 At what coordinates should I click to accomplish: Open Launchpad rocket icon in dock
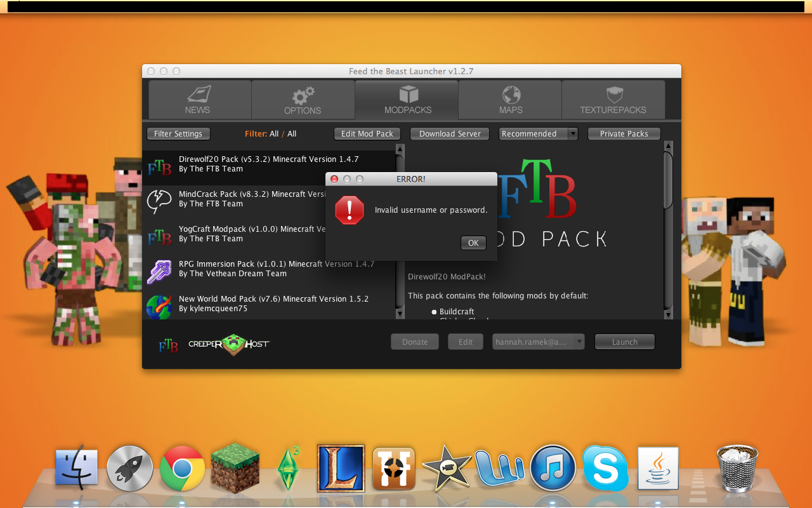click(129, 469)
